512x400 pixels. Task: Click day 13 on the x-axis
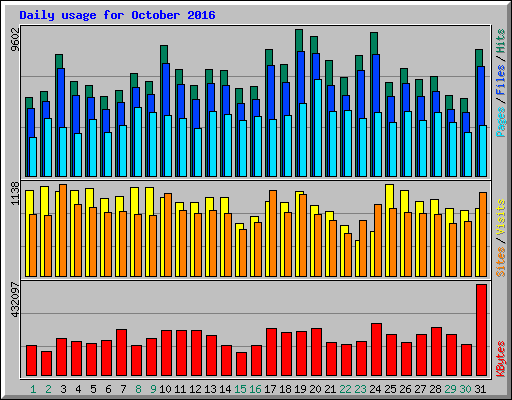[x=210, y=389]
